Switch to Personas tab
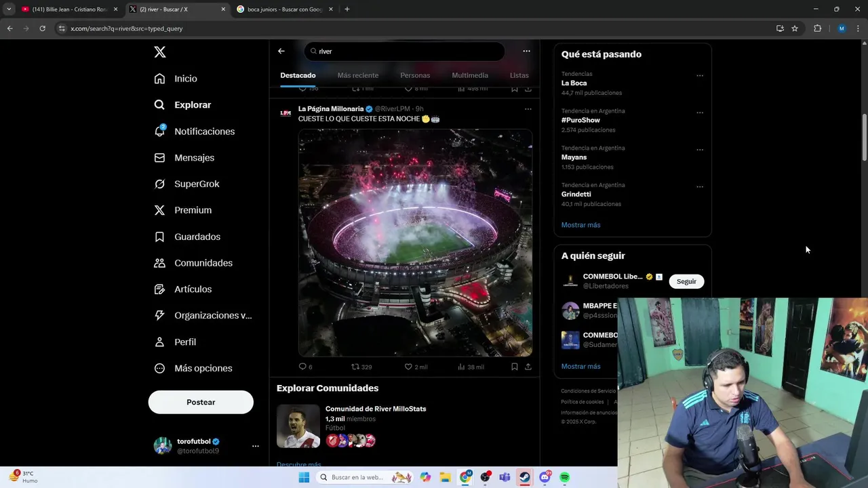 pos(415,75)
